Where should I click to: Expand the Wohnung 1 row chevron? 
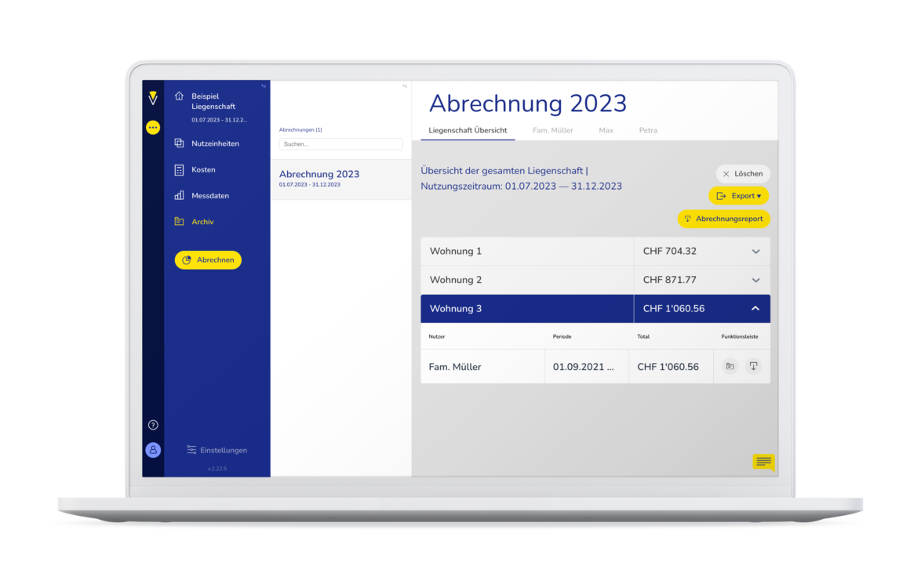[x=755, y=252]
